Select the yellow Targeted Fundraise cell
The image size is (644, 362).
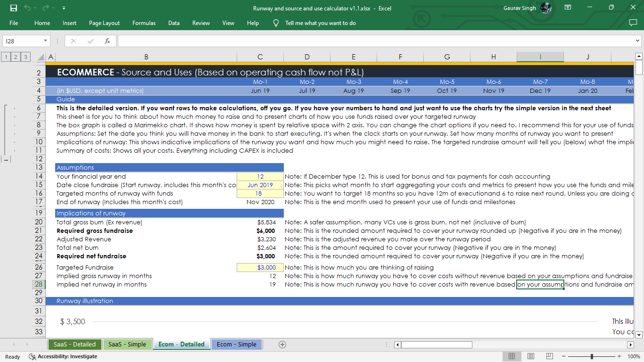coord(260,267)
